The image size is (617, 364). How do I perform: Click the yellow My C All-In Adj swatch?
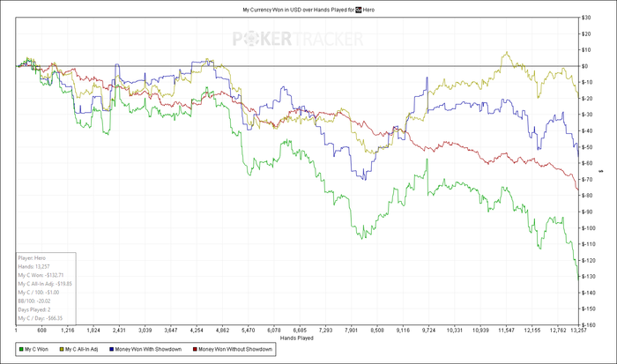62,349
